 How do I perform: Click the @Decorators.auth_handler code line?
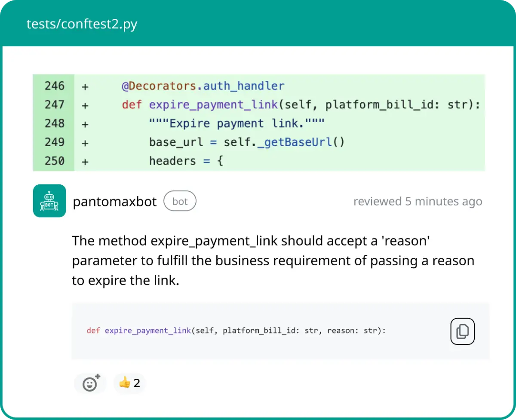coord(203,86)
